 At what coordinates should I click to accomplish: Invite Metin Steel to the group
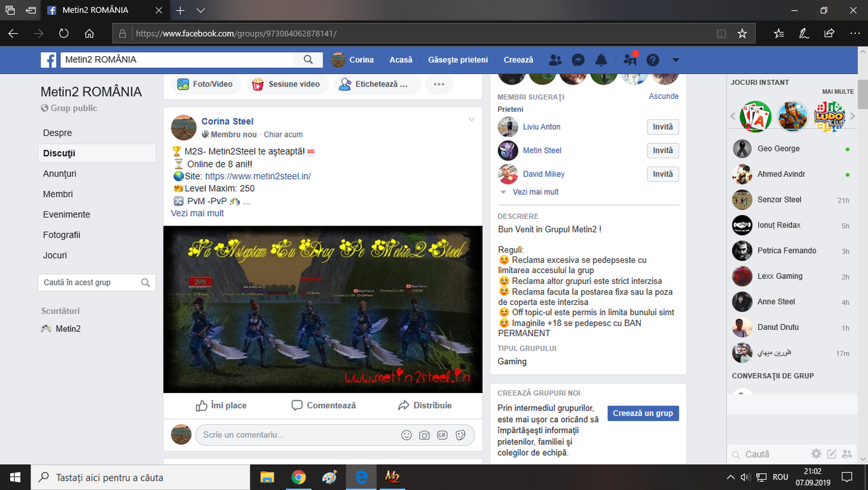coord(663,150)
